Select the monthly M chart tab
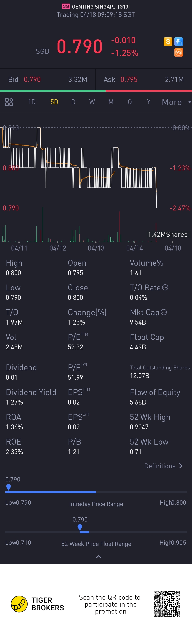 tap(111, 102)
